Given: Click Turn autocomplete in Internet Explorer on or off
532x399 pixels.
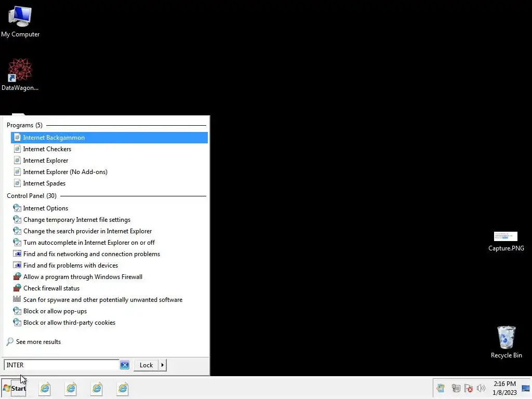Looking at the screenshot, I should coord(109,243).
